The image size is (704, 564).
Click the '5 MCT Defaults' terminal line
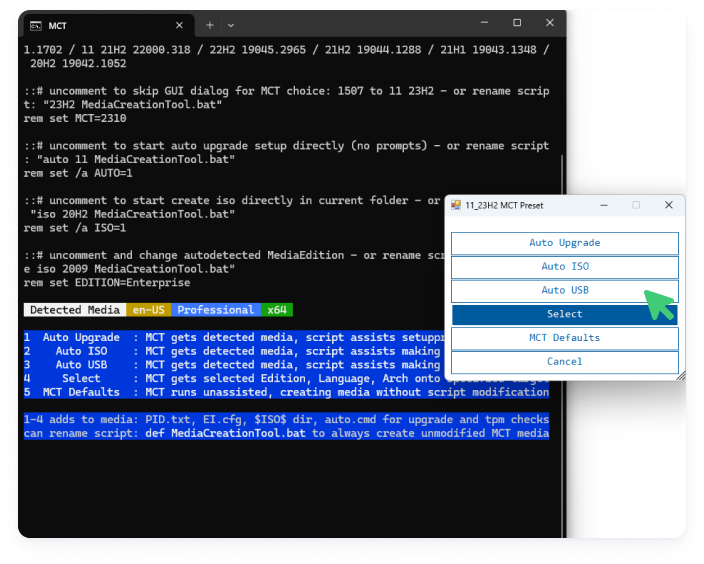click(286, 392)
